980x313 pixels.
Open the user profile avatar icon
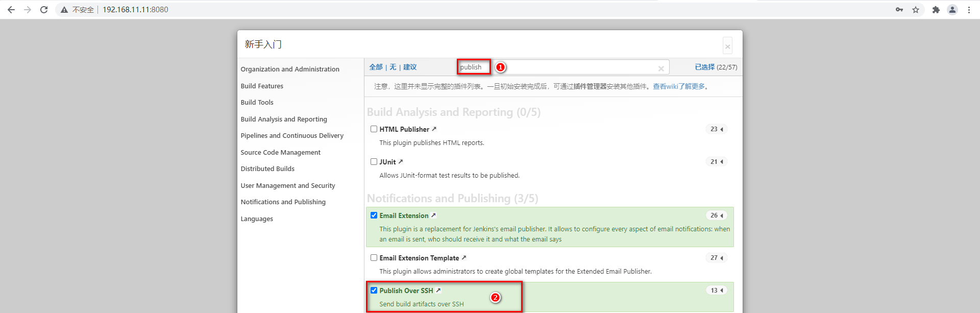tap(952, 10)
